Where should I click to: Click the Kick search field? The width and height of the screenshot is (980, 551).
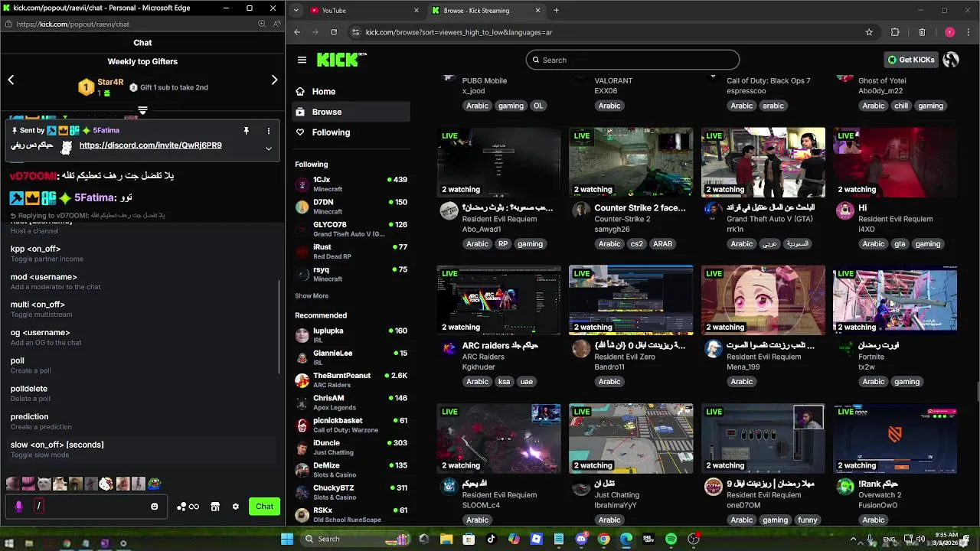point(632,60)
